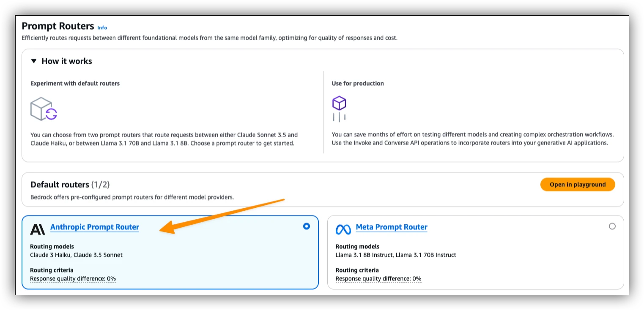Click Meta's Response quality difference text

[378, 279]
